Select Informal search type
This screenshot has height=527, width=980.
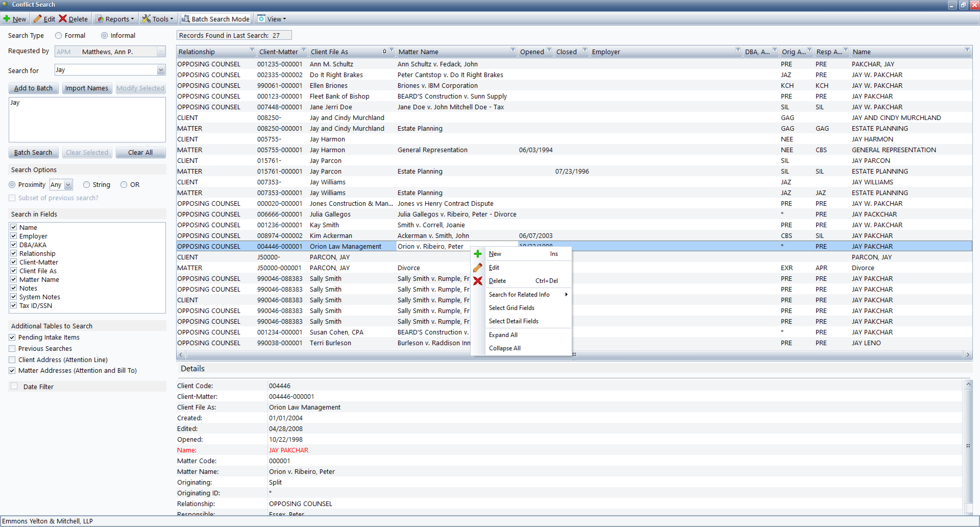click(104, 35)
